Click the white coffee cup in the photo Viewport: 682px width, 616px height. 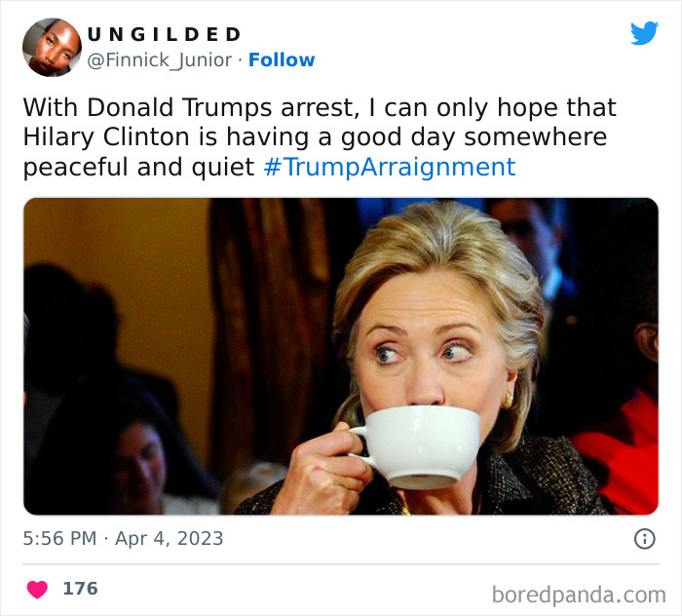415,446
